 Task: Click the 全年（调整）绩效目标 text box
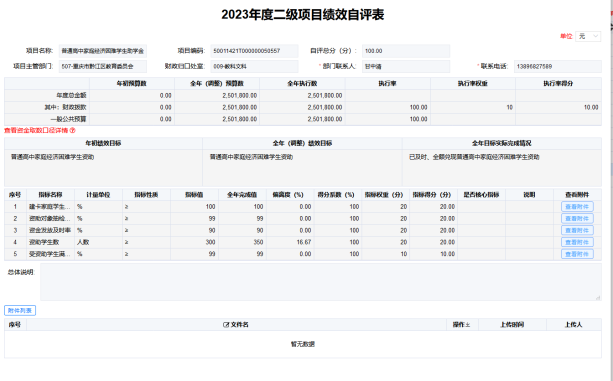coord(302,168)
